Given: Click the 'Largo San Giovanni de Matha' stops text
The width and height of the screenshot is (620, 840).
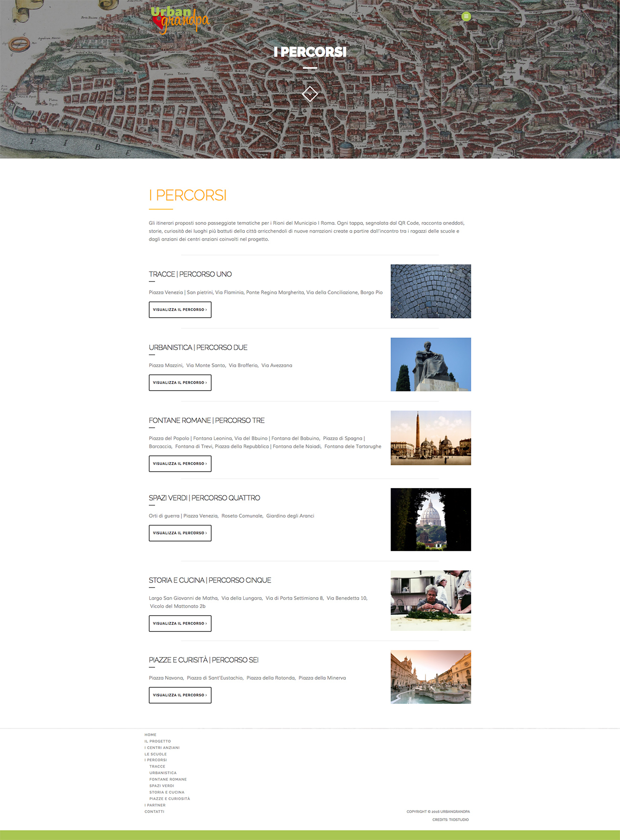Looking at the screenshot, I should pyautogui.click(x=258, y=602).
